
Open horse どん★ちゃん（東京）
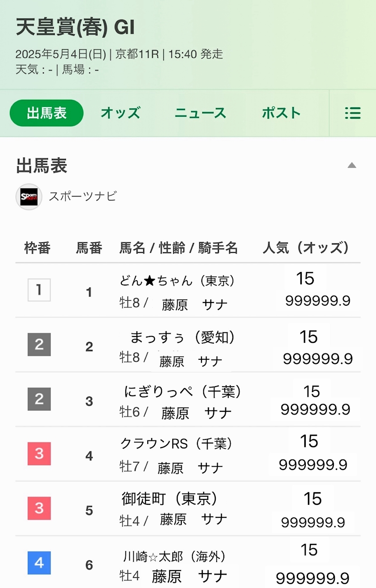click(177, 281)
